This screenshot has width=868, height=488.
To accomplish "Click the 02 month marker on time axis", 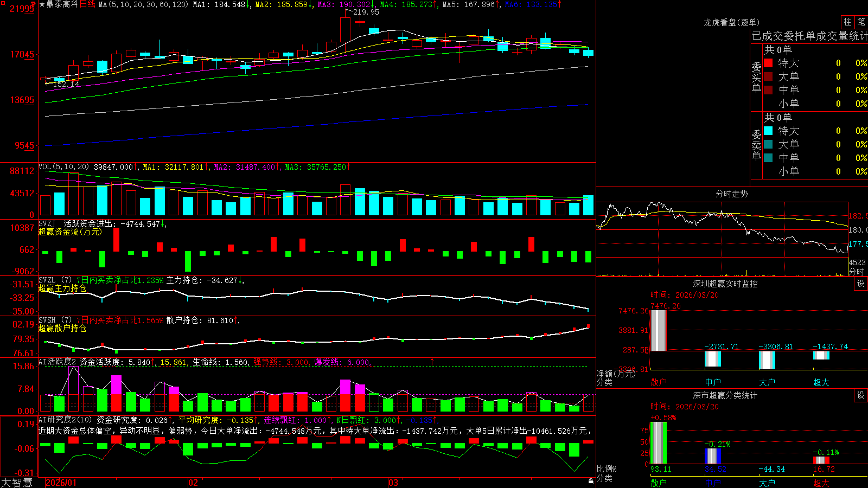I will (193, 483).
